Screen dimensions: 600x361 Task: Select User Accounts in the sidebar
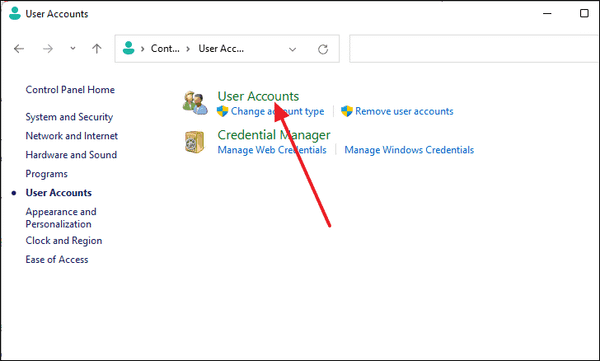(x=59, y=193)
